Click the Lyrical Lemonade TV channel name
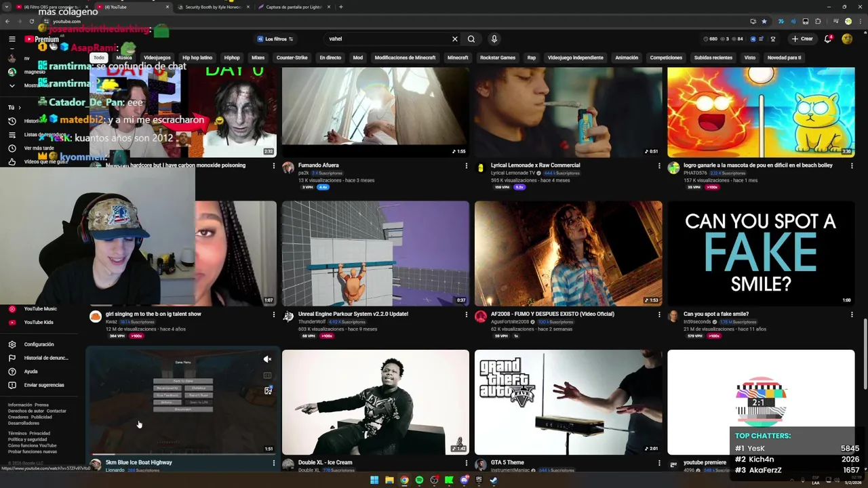The height and width of the screenshot is (488, 868). click(513, 173)
